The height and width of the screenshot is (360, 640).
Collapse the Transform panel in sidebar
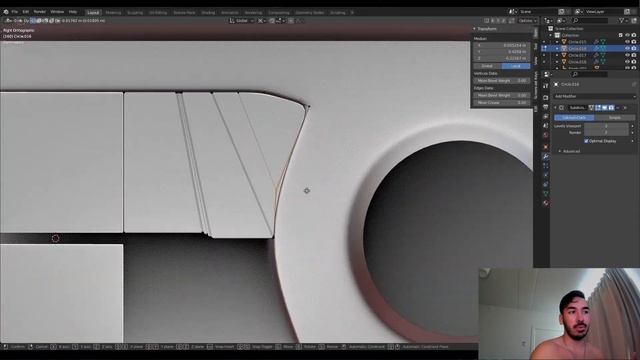[x=474, y=29]
